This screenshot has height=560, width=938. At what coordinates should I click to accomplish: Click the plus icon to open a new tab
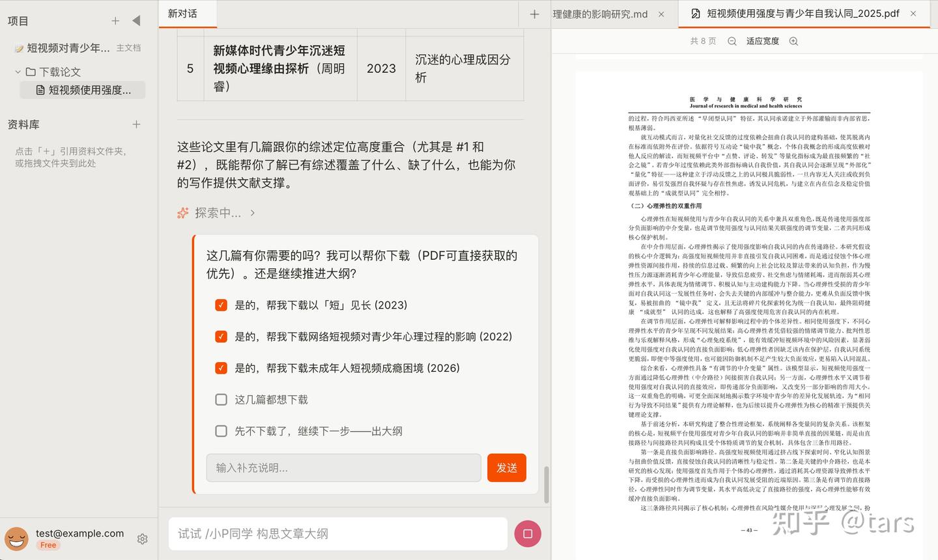[533, 13]
